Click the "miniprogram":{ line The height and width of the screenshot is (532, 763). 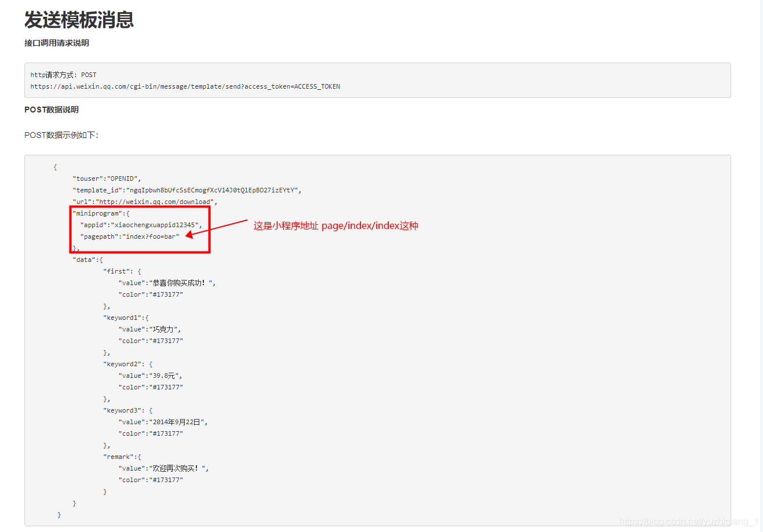pyautogui.click(x=101, y=213)
